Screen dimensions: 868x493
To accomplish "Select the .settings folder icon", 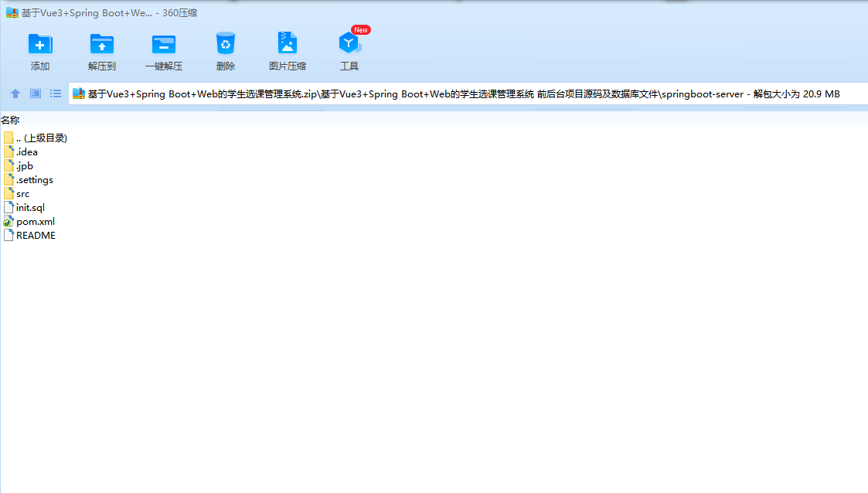I will click(9, 179).
